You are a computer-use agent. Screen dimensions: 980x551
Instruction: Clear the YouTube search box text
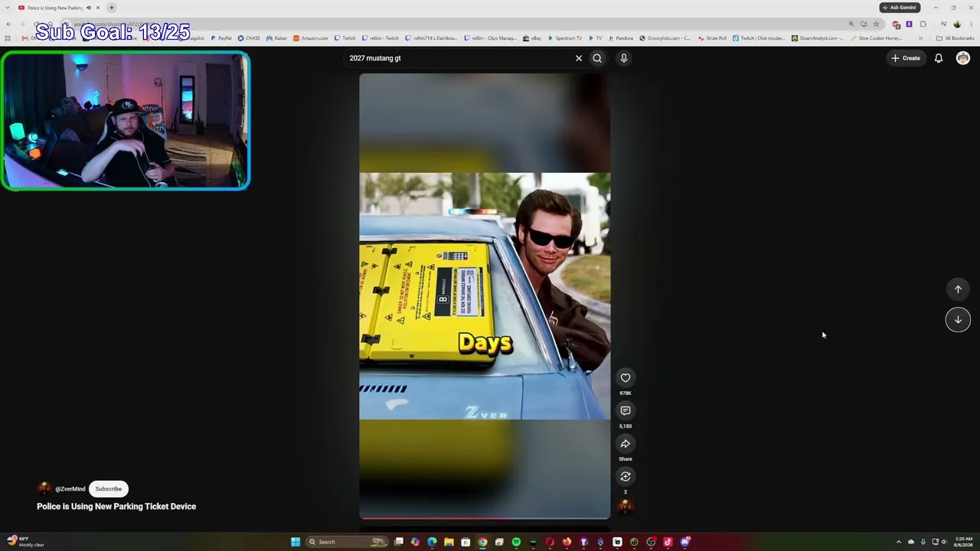(579, 58)
